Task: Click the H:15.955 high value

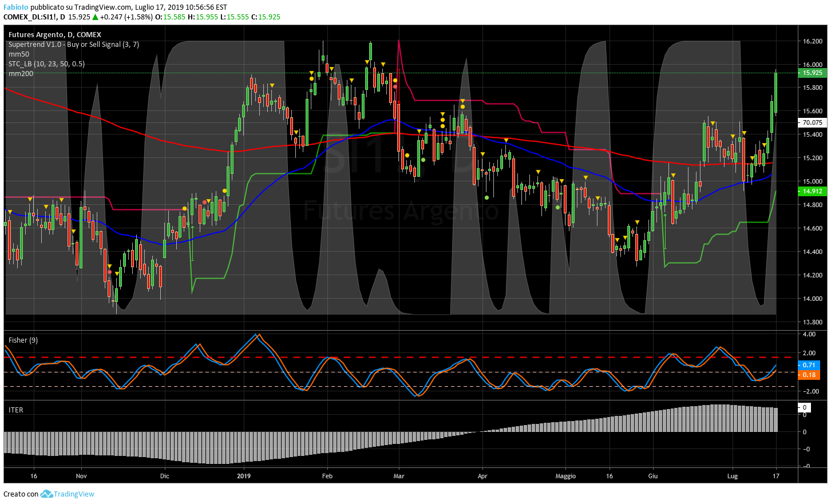Action: pyautogui.click(x=203, y=17)
